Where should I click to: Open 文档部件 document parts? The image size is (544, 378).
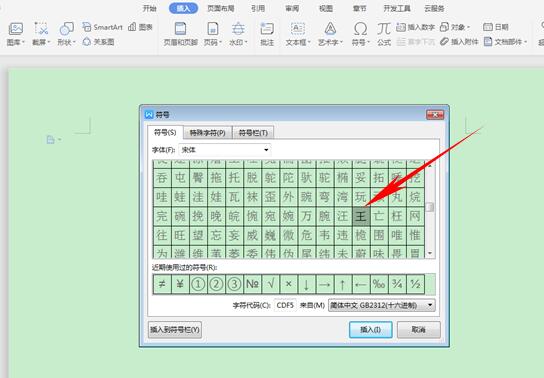(506, 42)
